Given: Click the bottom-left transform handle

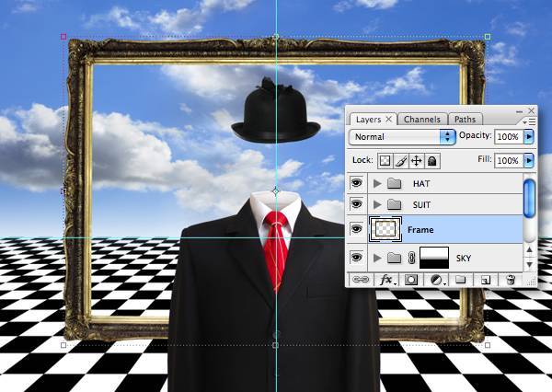Looking at the screenshot, I should coord(63,345).
